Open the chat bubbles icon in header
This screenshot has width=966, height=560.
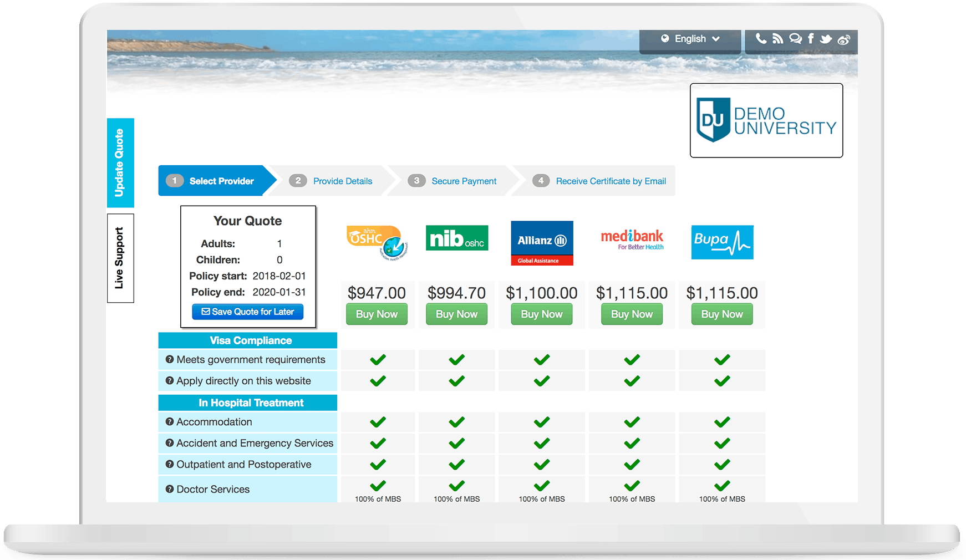795,39
